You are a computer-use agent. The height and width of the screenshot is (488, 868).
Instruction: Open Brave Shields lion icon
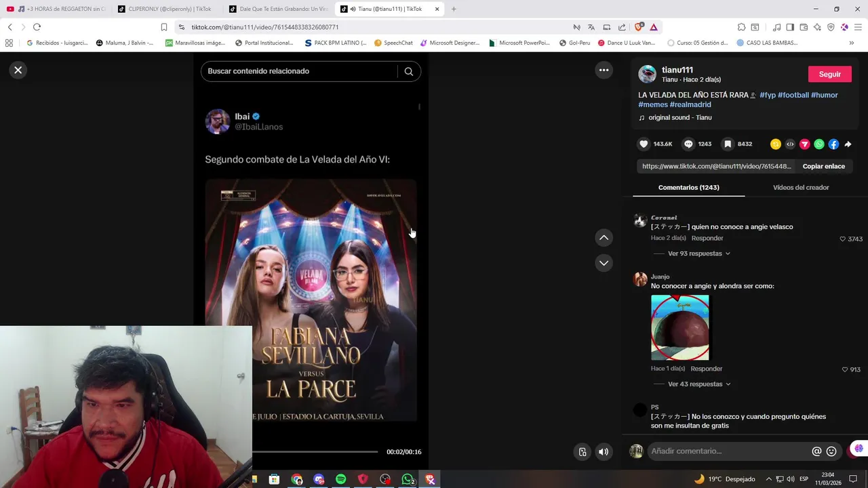coord(639,27)
